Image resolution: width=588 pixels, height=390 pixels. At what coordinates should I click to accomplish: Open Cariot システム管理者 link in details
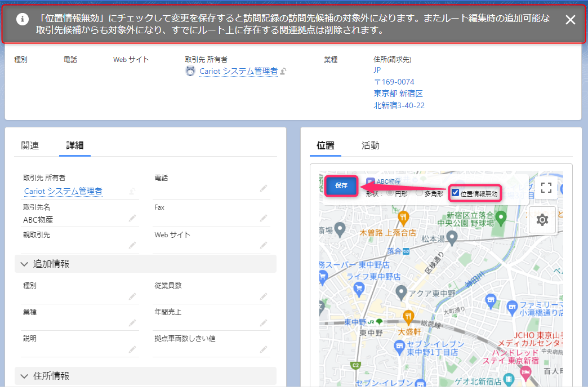pos(63,191)
